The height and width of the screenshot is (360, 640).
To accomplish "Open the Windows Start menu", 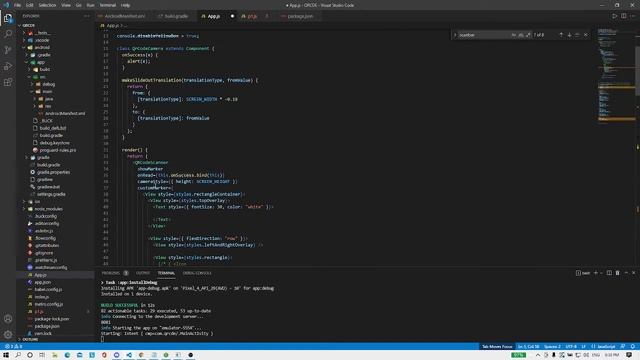I will pos(6,355).
